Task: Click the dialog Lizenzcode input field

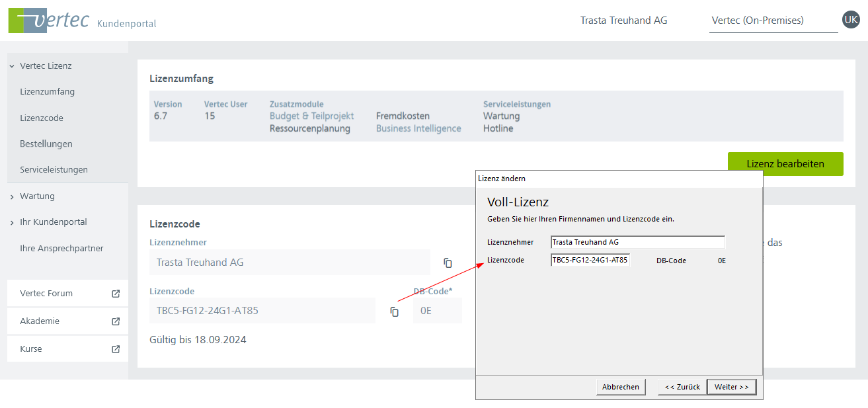Action: pos(590,261)
